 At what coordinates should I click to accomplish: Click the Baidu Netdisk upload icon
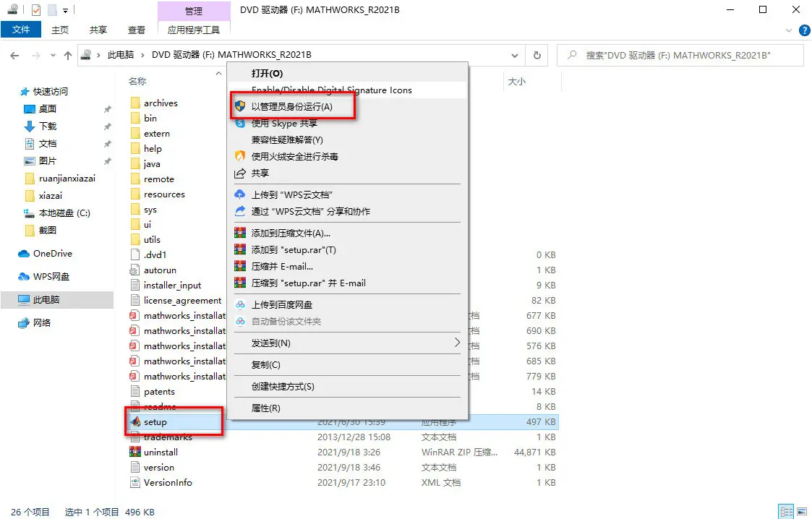240,305
